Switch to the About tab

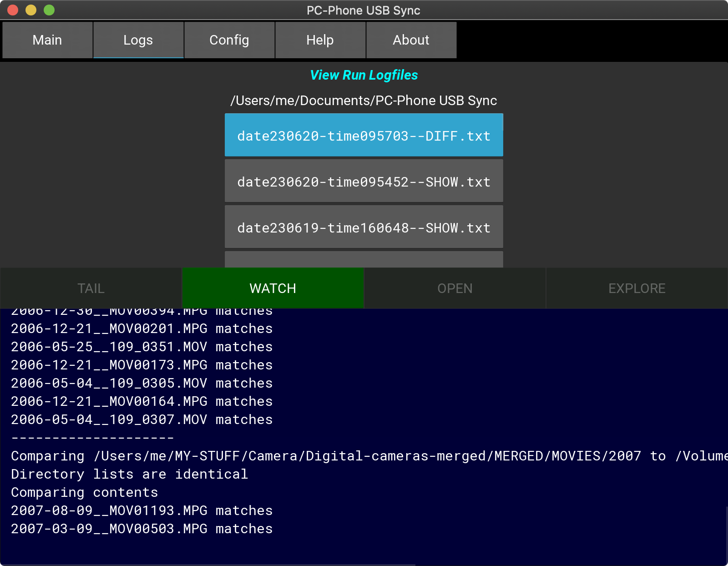click(411, 40)
